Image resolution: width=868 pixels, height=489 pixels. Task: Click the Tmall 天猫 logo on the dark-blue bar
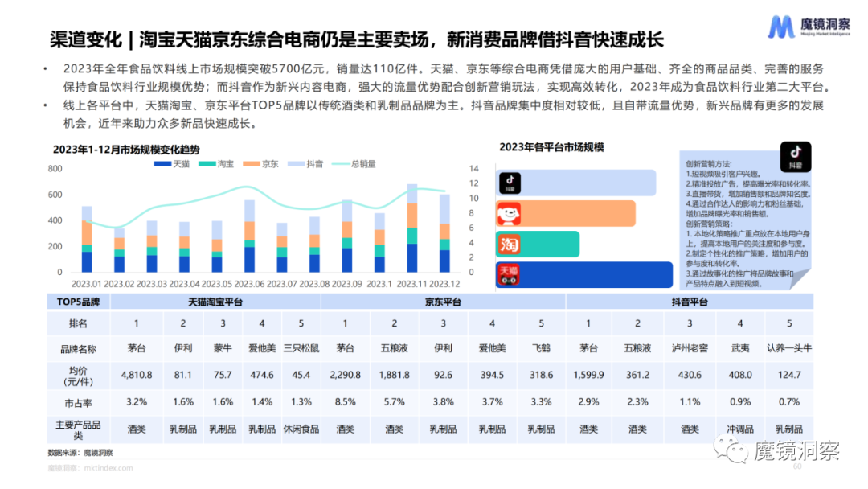509,275
